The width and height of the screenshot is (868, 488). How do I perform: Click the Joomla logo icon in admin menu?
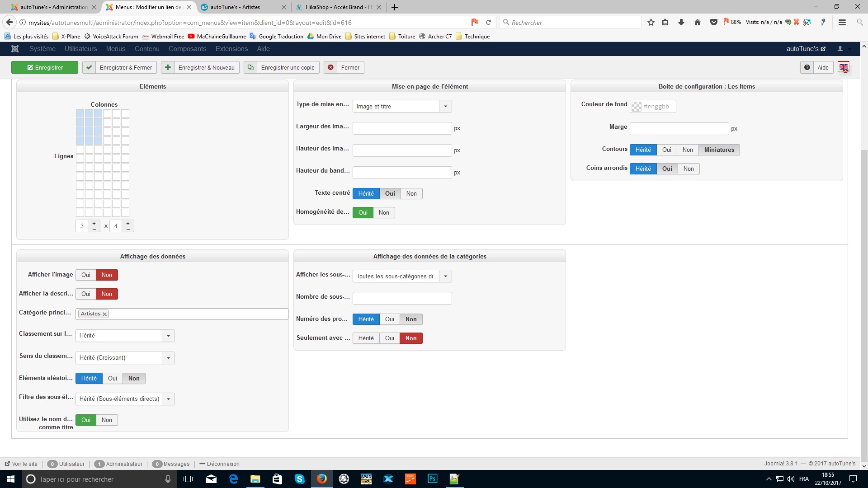coord(15,49)
